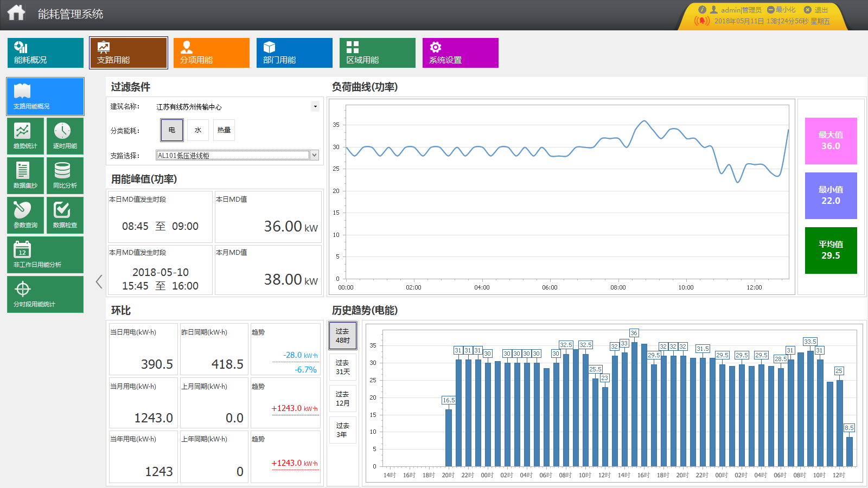This screenshot has height=488, width=868.
Task: Collapse the left panel with chevron arrow
Action: 99,281
